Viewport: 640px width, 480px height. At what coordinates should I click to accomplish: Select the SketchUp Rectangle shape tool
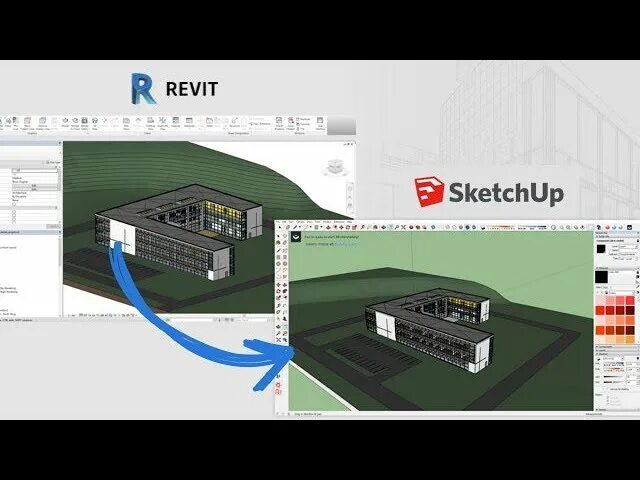point(316,227)
